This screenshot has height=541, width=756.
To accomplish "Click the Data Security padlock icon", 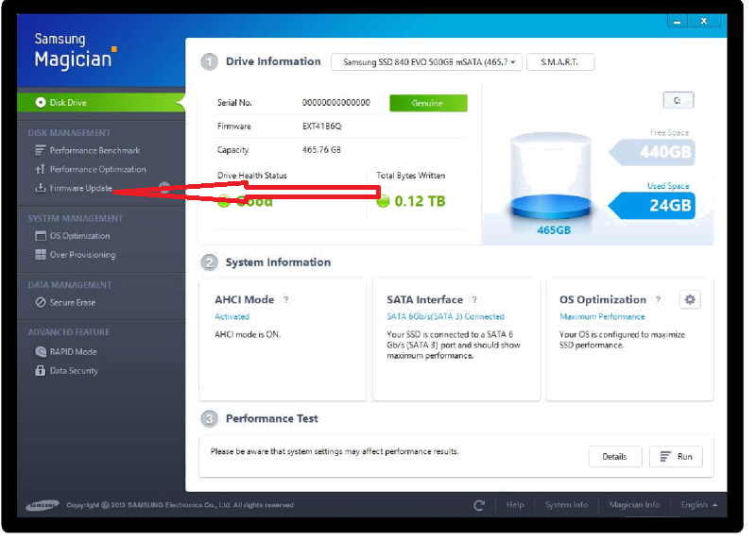I will (x=41, y=370).
